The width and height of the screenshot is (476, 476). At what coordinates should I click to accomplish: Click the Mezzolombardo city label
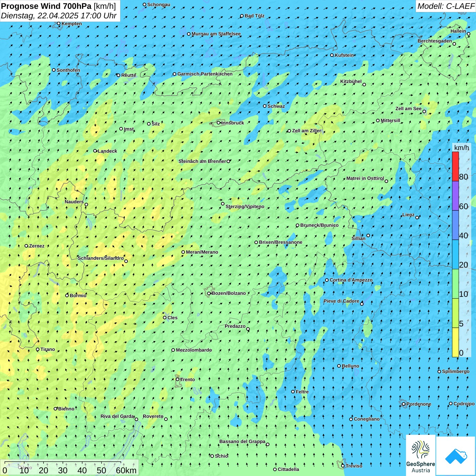point(194,350)
